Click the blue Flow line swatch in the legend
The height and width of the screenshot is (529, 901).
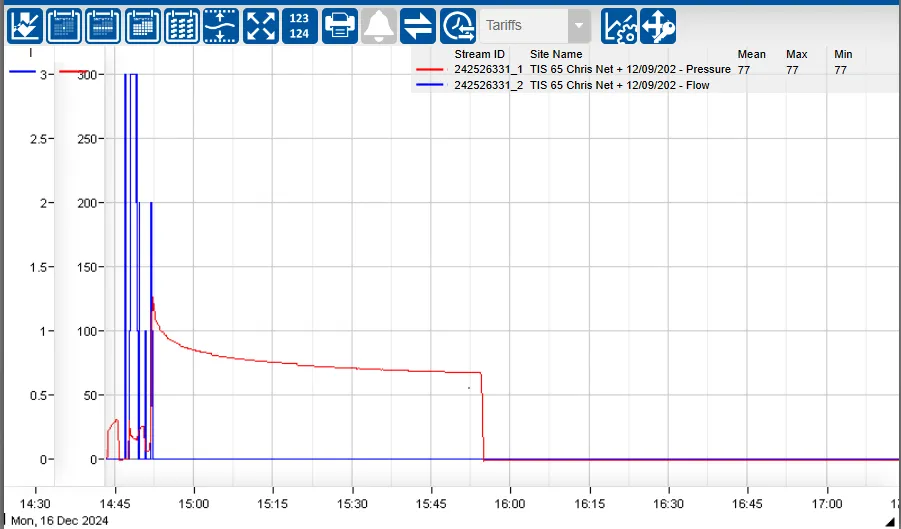[x=429, y=85]
